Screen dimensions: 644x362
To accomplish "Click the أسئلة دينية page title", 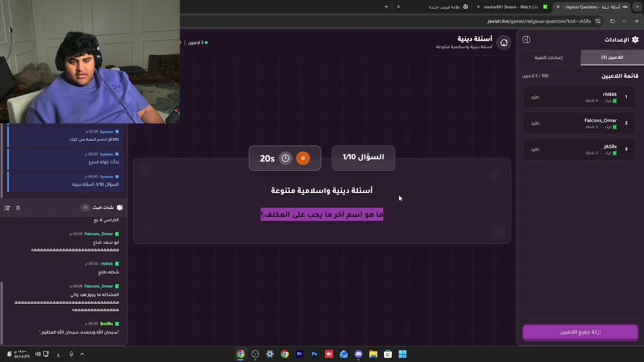I will point(475,39).
